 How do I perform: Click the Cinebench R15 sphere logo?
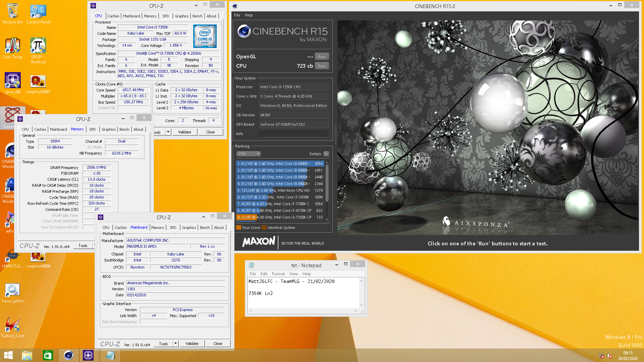click(244, 32)
